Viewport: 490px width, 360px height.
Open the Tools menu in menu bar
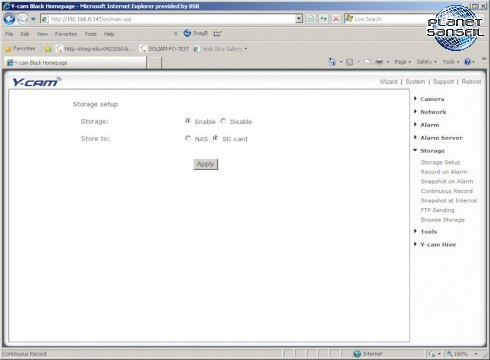pos(90,34)
